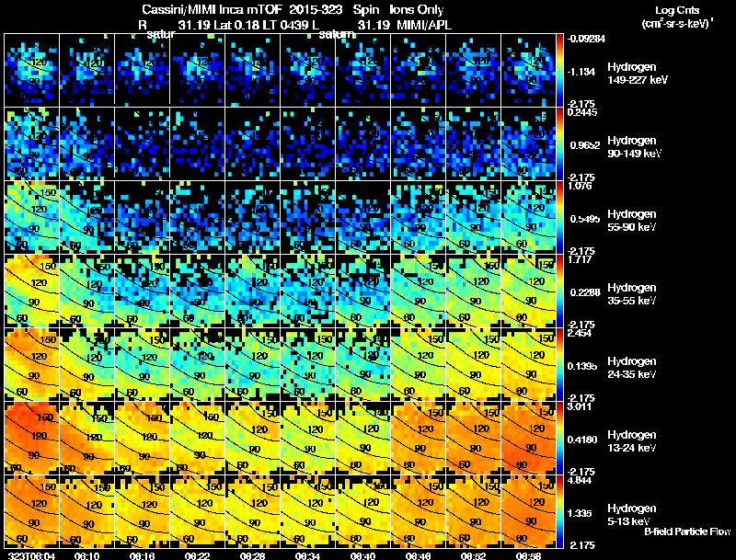Select the '06:58' time label
The image size is (736, 560).
coord(528,555)
